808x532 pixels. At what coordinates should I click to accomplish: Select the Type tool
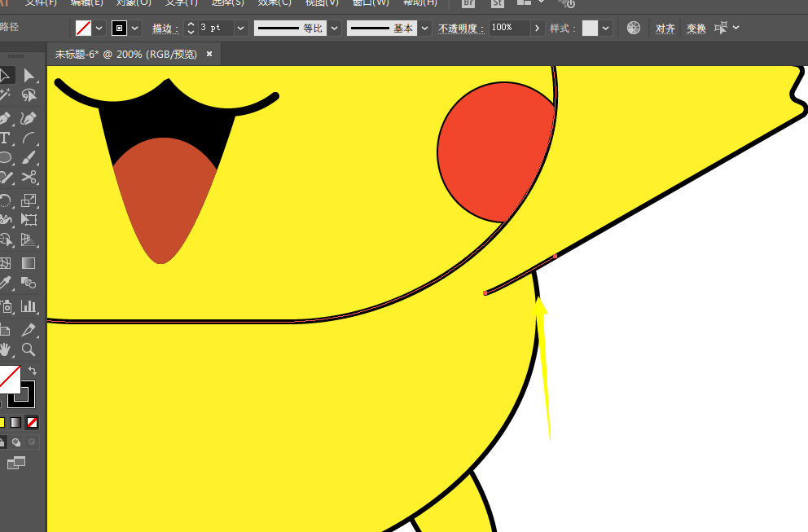click(5, 138)
